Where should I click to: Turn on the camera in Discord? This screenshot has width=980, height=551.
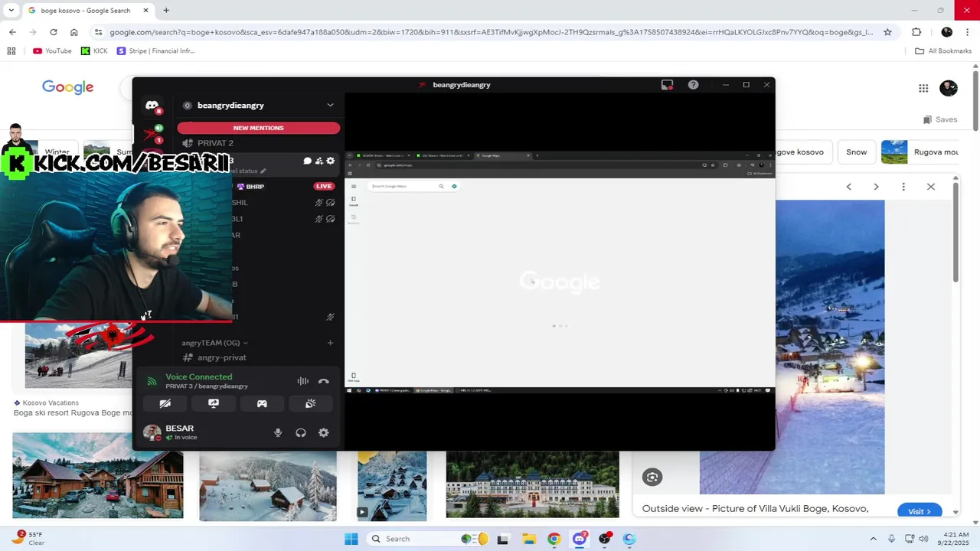(165, 403)
